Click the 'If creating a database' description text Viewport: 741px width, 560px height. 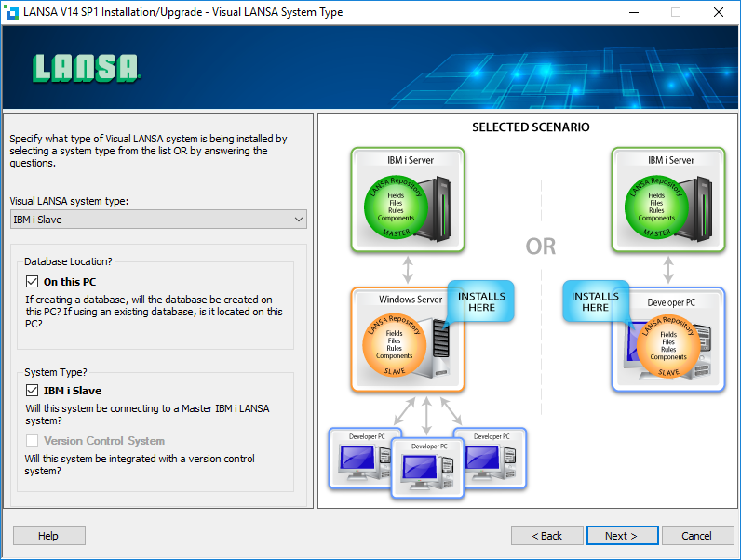(154, 312)
